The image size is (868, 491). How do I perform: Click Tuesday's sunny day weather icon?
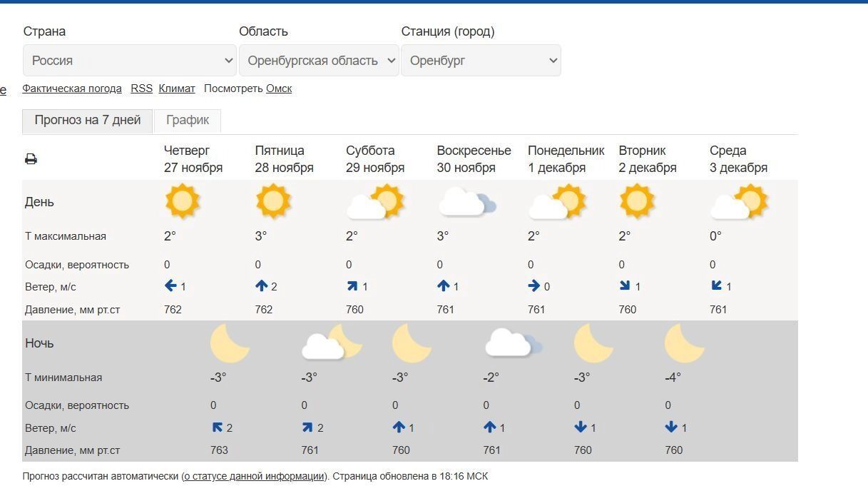pos(636,201)
